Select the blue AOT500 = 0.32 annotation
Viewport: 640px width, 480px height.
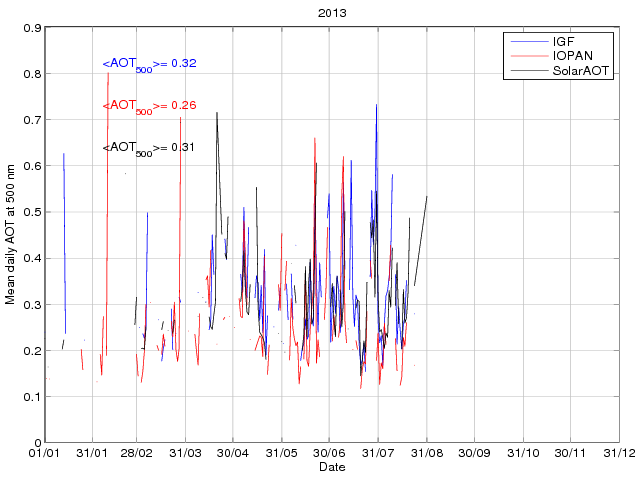pyautogui.click(x=149, y=64)
